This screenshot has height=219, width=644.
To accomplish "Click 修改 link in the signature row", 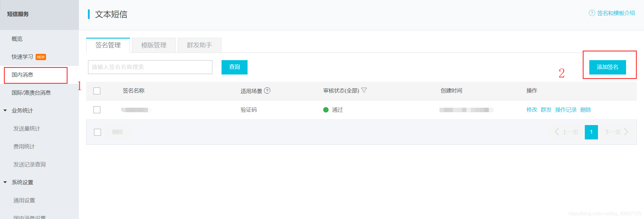I will point(532,110).
